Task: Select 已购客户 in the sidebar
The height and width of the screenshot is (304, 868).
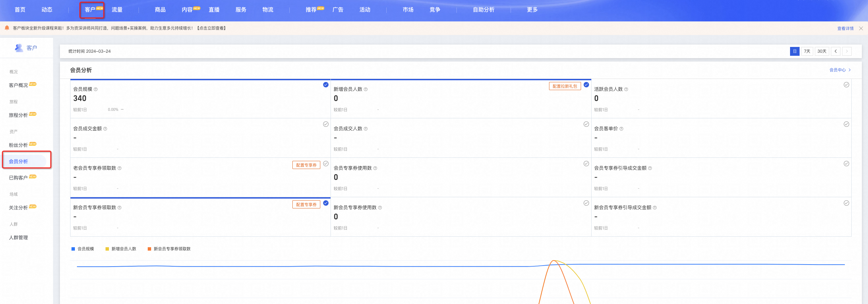Action: click(x=18, y=178)
